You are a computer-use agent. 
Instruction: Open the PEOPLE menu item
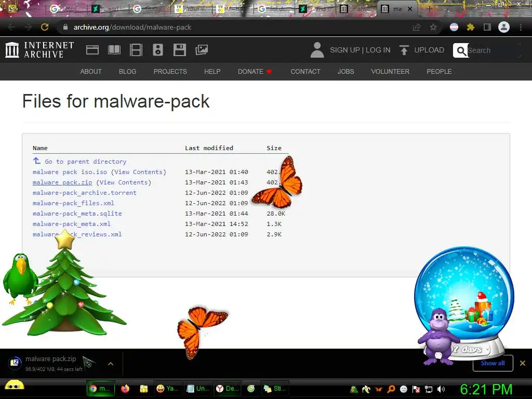(439, 72)
